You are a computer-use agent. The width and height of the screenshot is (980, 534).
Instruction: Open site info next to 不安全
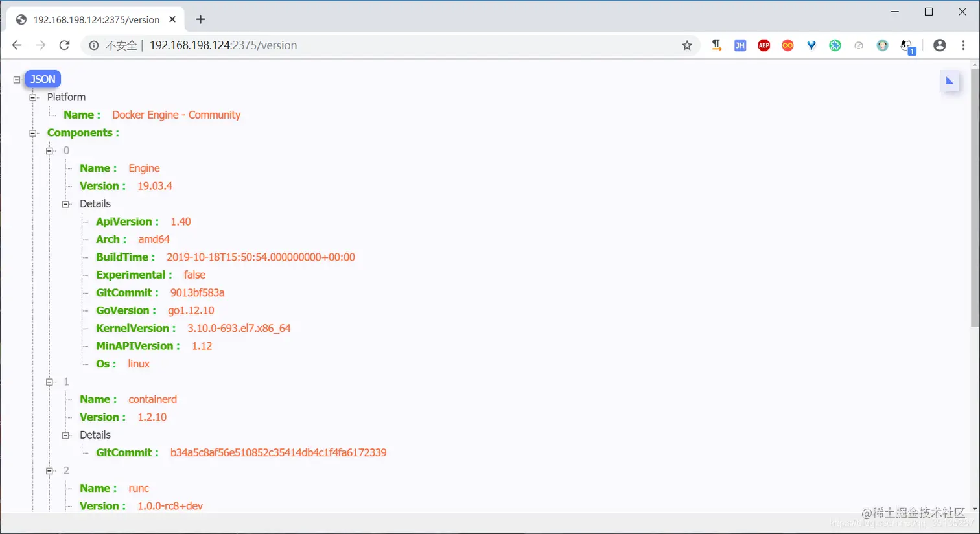pyautogui.click(x=94, y=45)
